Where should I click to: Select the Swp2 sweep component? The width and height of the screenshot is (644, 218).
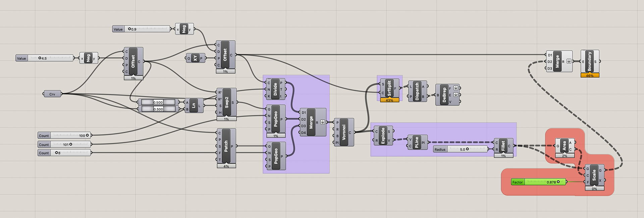[x=227, y=102]
